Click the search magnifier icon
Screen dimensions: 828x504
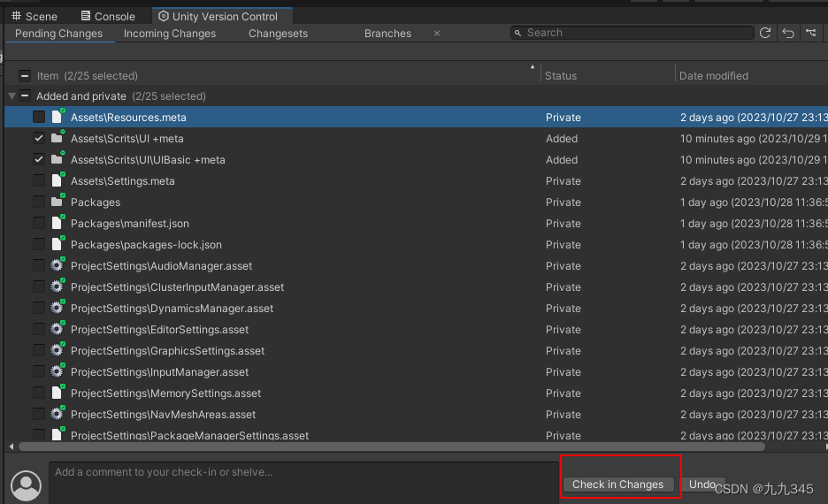(x=517, y=33)
